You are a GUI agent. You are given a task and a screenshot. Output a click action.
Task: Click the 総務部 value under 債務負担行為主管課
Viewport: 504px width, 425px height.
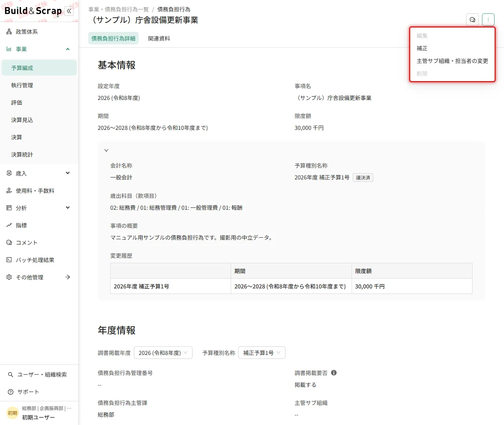click(106, 415)
